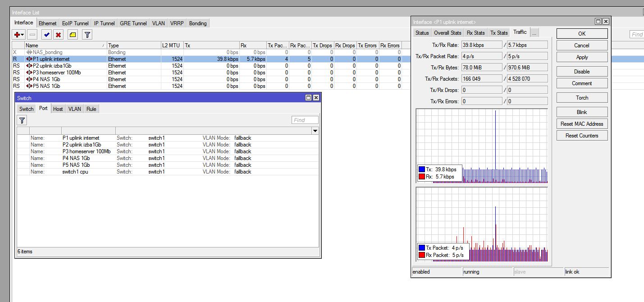Screen dimensions: 644x302
Task: Expand the Switch window column dropdown arrow
Action: click(x=315, y=131)
